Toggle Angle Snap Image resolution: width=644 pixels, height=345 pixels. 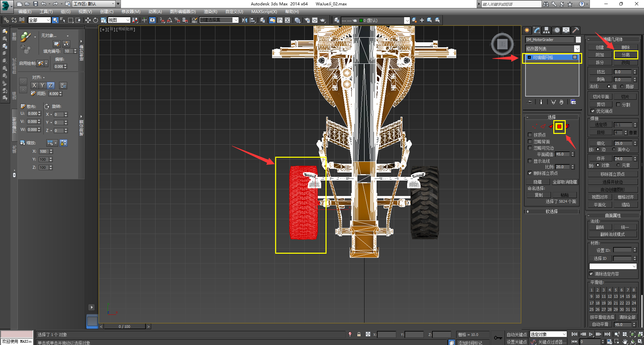pos(169,20)
